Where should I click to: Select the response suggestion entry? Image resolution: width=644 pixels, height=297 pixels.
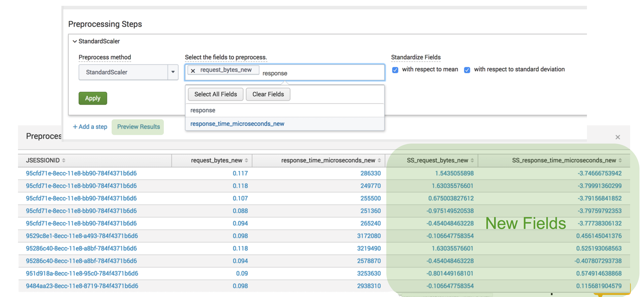[284, 110]
